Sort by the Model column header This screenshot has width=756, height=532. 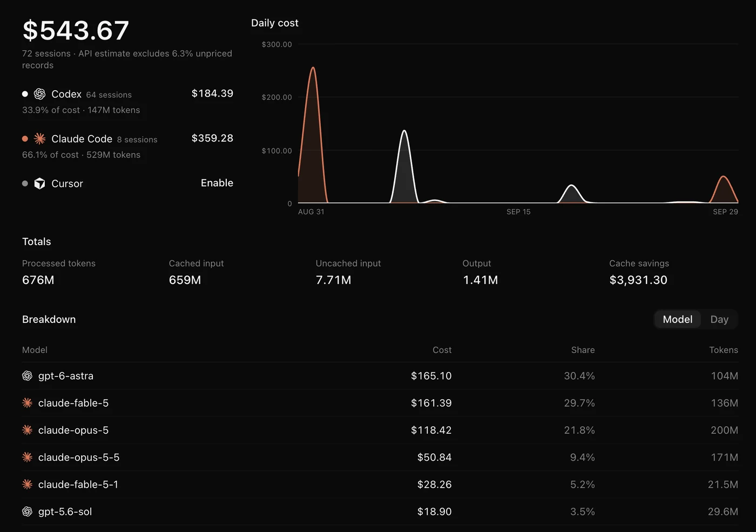point(35,350)
